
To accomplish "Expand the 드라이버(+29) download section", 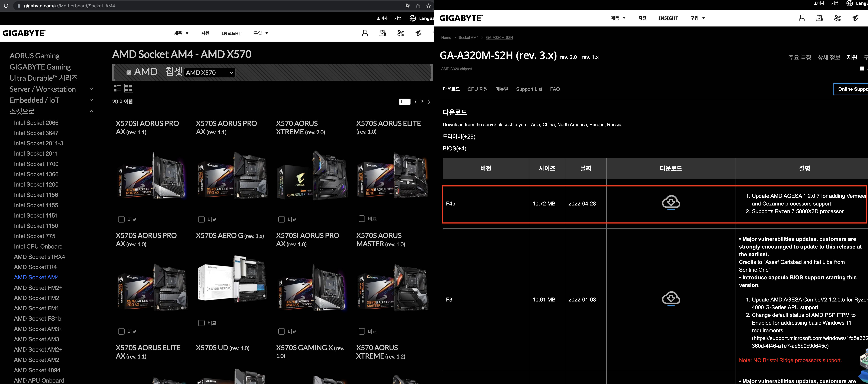I will tap(459, 136).
